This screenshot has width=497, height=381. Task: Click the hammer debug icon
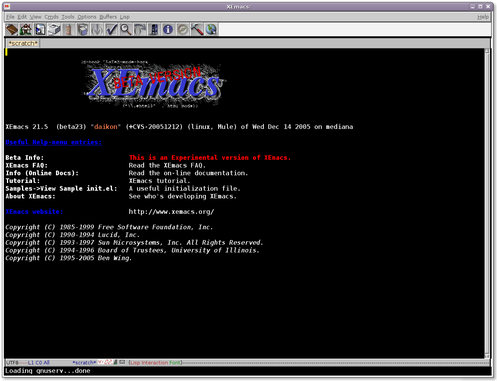click(197, 30)
